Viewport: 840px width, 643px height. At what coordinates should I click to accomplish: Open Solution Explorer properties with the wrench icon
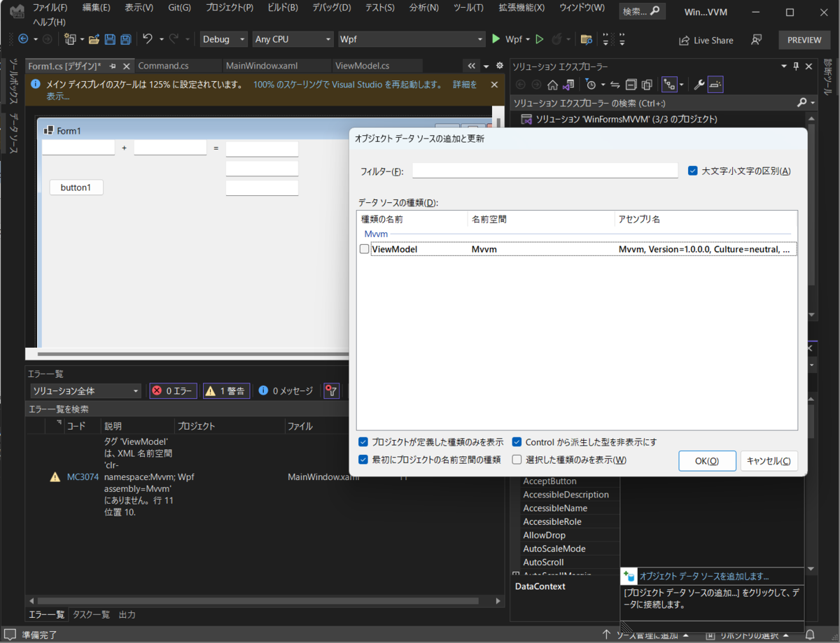(700, 85)
